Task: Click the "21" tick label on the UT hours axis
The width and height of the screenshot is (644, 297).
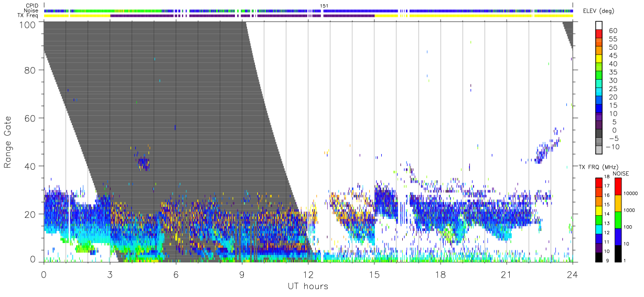Action: tap(506, 274)
